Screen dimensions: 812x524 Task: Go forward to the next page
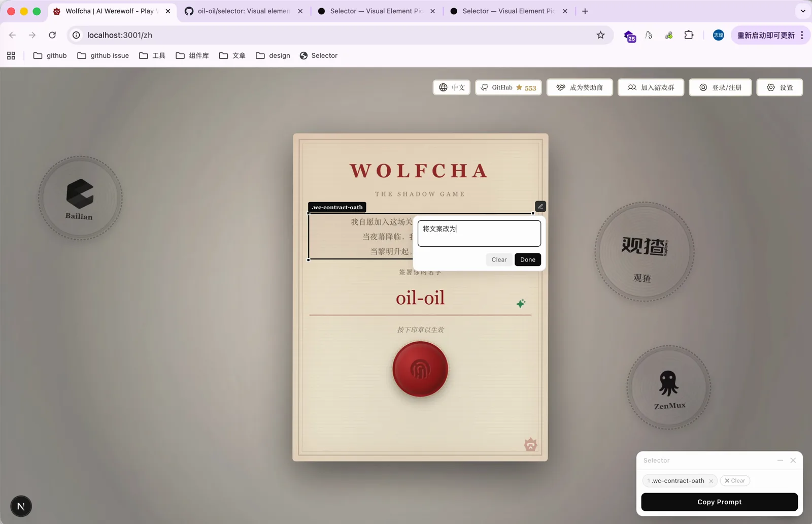pos(32,35)
